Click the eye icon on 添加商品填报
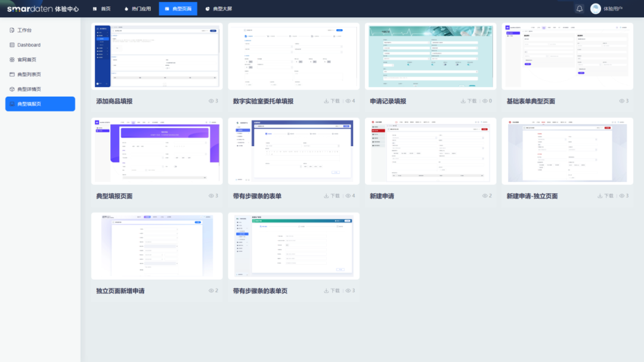This screenshot has height=362, width=644. [211, 101]
